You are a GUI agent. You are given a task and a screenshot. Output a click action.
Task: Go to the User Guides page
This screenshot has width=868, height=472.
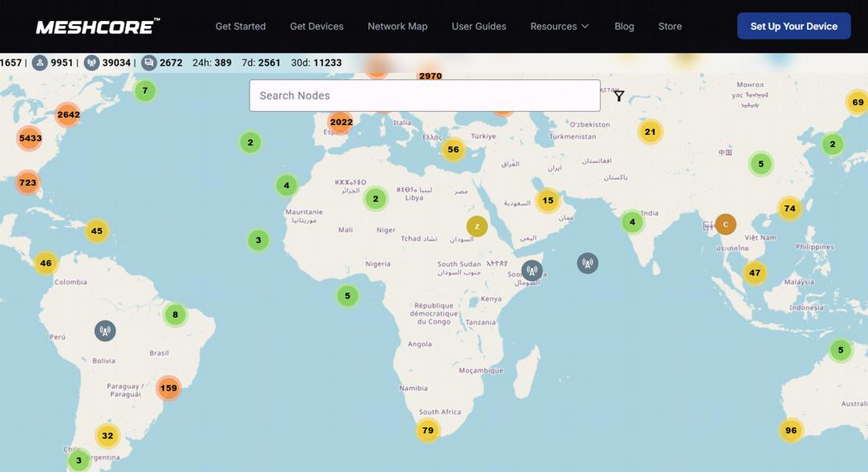tap(479, 26)
